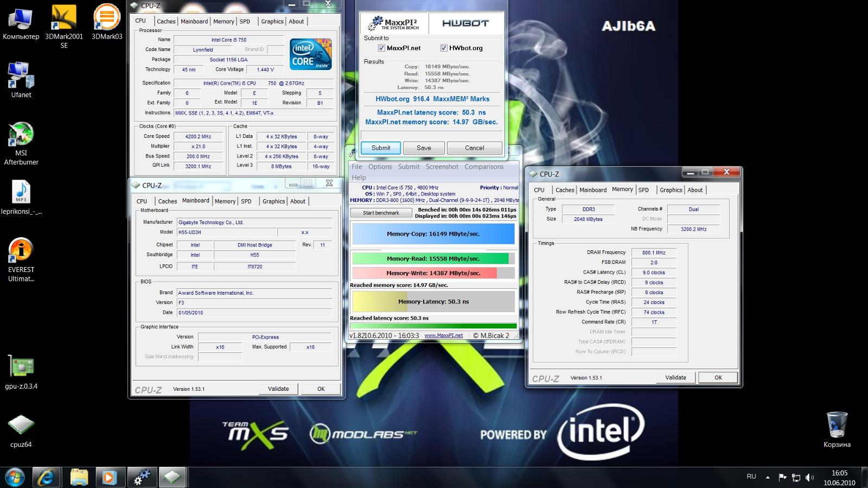Open MaxxPI Submit menu
868x488 pixels.
409,167
